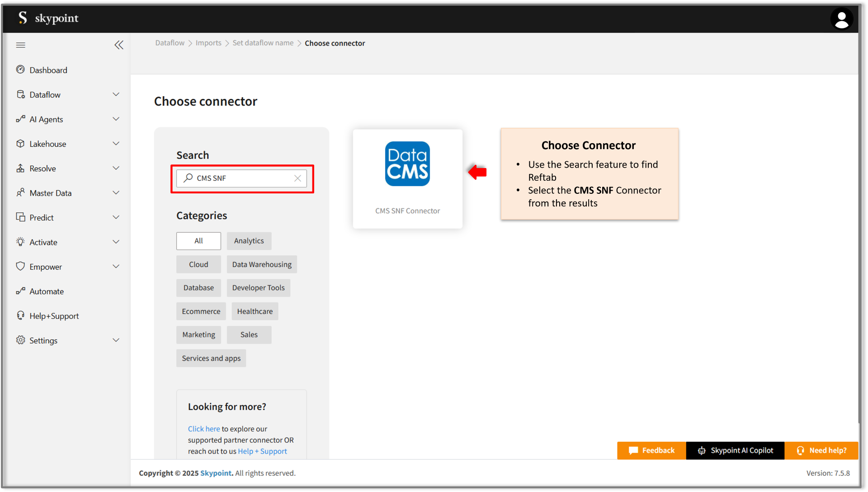
Task: Click the user avatar in the top bar
Action: [841, 19]
